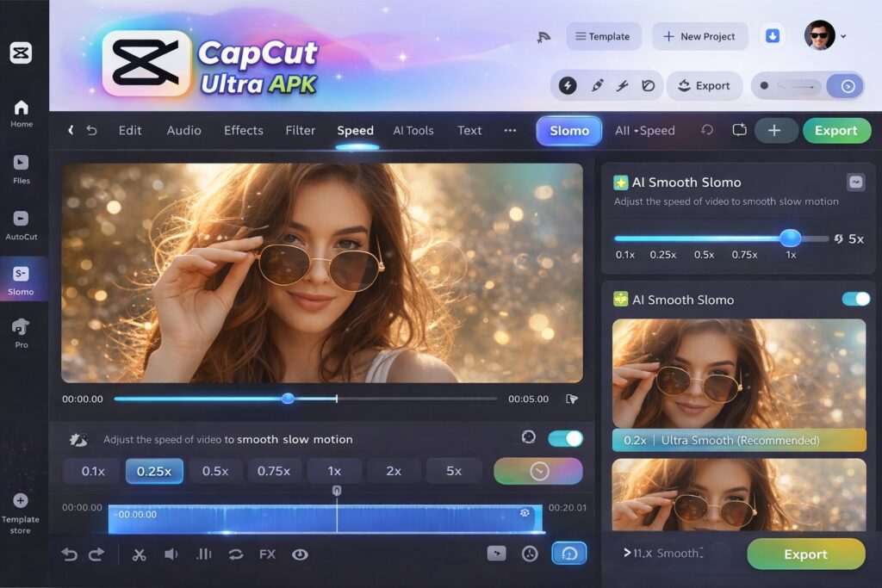Open the AI Tools tab
Image resolution: width=882 pixels, height=588 pixels.
tap(413, 131)
